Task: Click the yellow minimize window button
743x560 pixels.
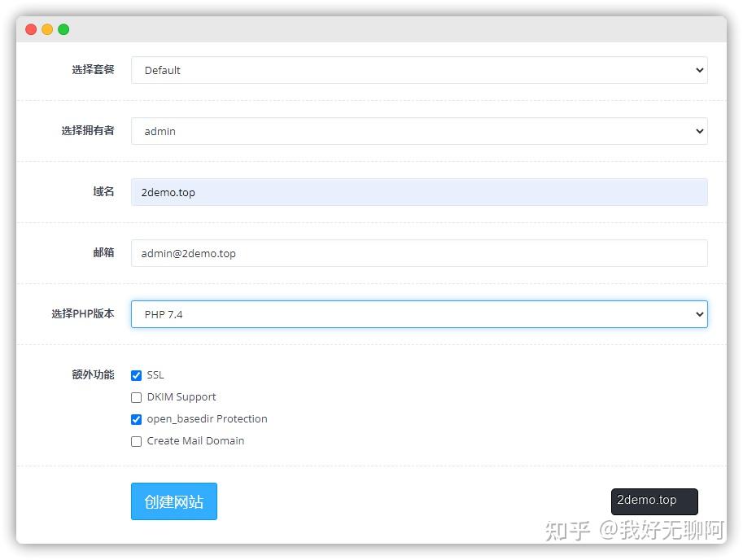Action: click(x=47, y=29)
